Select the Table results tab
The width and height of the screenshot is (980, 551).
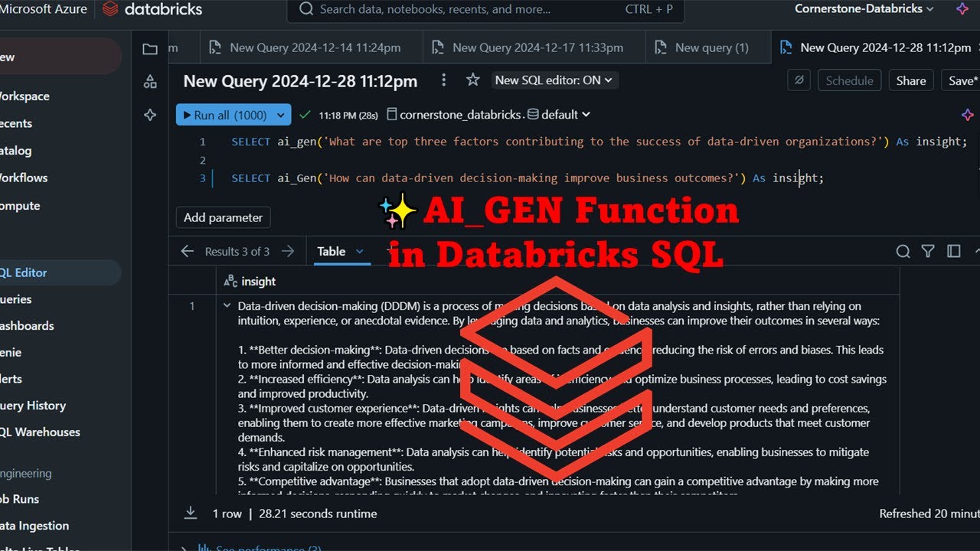click(332, 251)
